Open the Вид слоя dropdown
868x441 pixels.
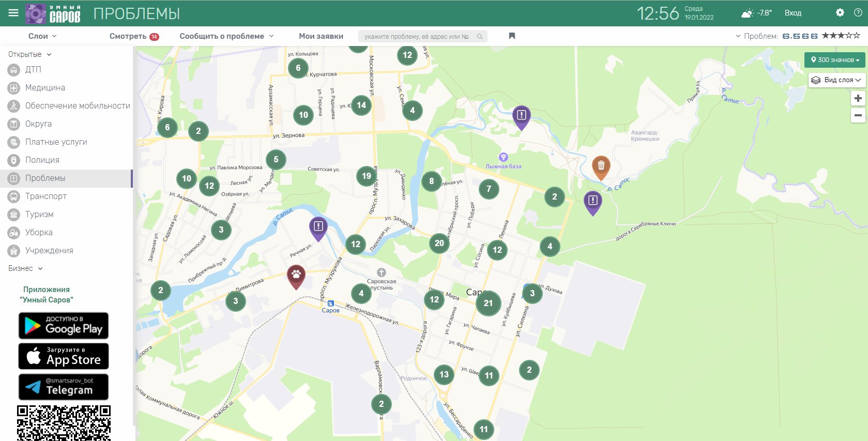tap(836, 80)
